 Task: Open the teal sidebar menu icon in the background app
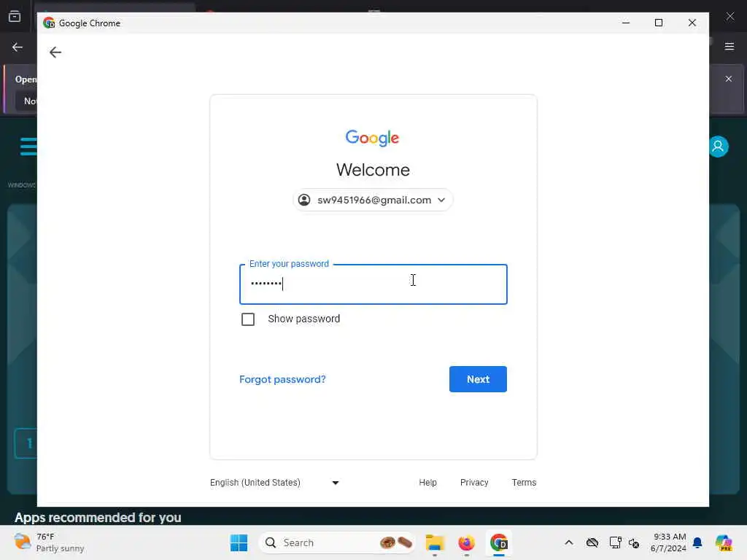[x=28, y=146]
